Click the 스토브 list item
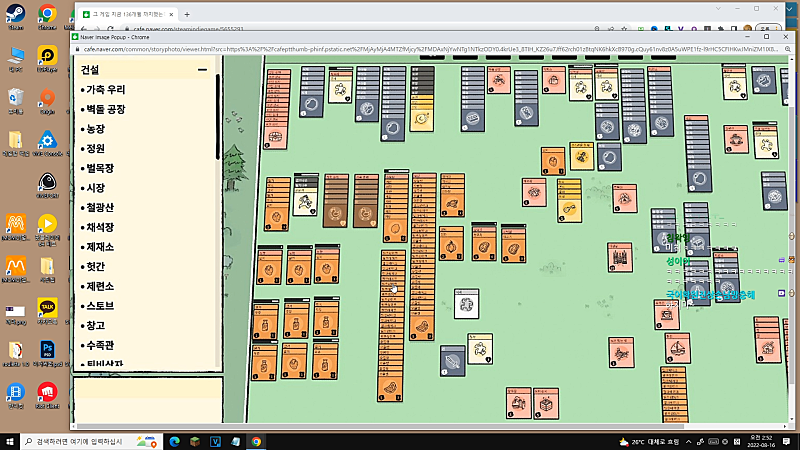Screen dimensions: 800x450 coord(100,305)
